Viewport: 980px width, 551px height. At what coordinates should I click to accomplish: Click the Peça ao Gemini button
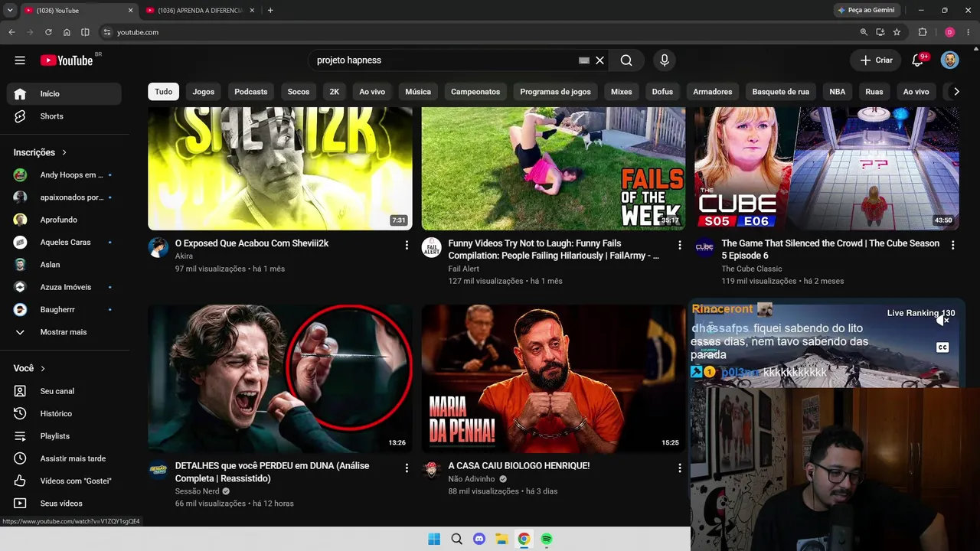(866, 10)
